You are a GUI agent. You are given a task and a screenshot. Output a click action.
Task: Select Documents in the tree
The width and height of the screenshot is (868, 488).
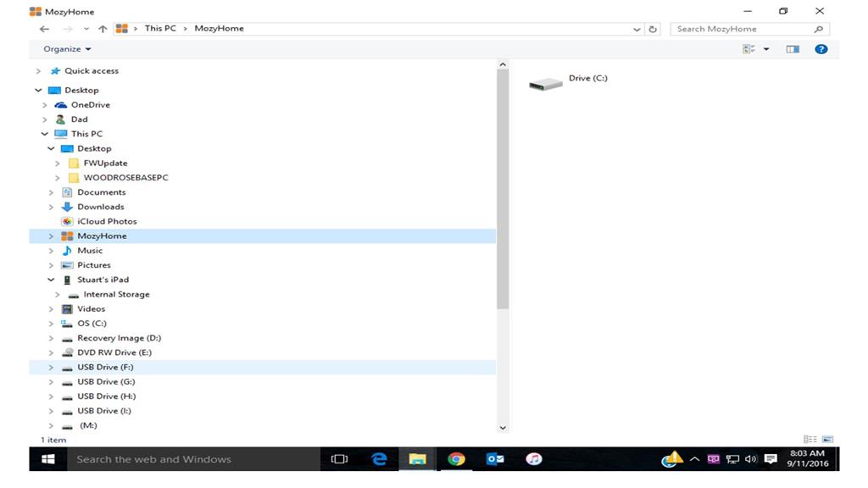pos(102,192)
